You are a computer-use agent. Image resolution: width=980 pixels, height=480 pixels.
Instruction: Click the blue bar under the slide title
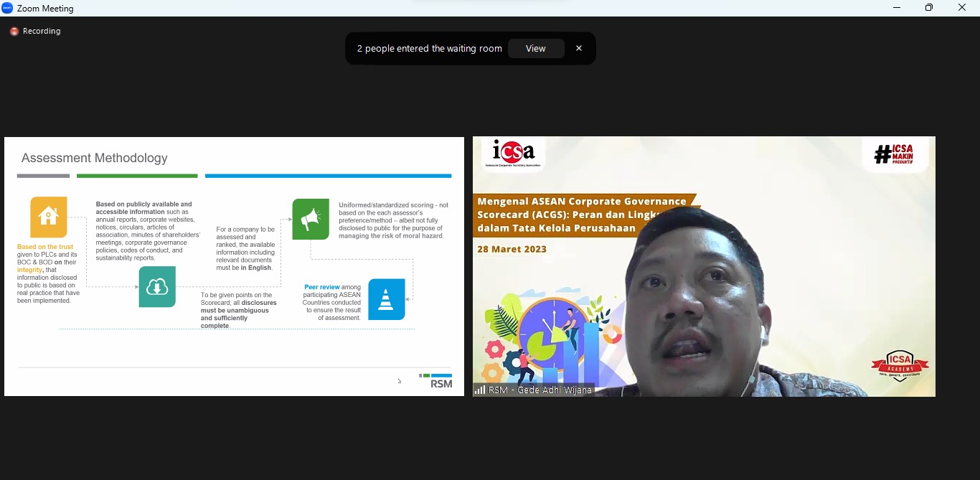(x=328, y=176)
